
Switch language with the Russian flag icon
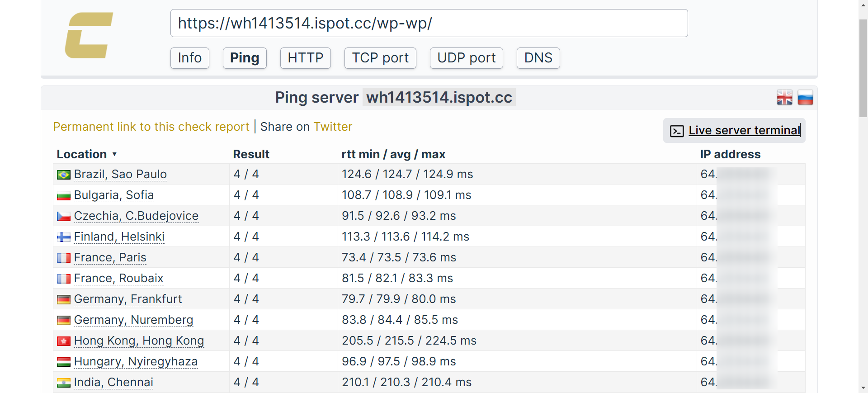click(805, 98)
